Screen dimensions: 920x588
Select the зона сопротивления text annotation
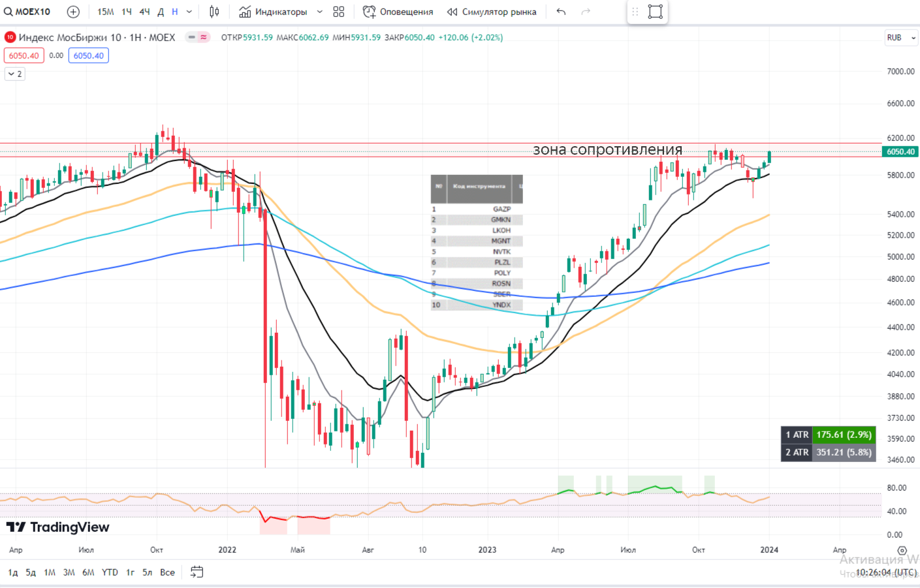[608, 150]
